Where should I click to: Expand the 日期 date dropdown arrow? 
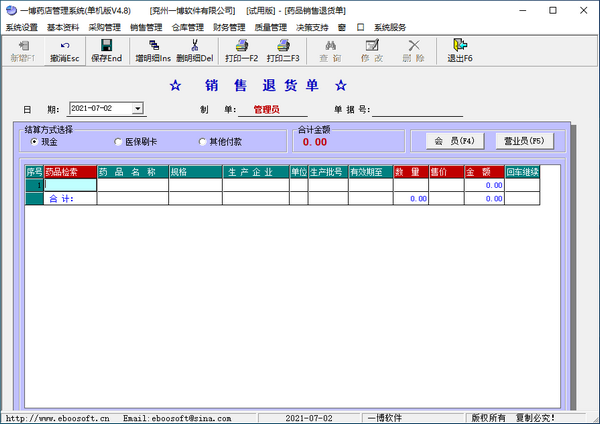[x=138, y=108]
